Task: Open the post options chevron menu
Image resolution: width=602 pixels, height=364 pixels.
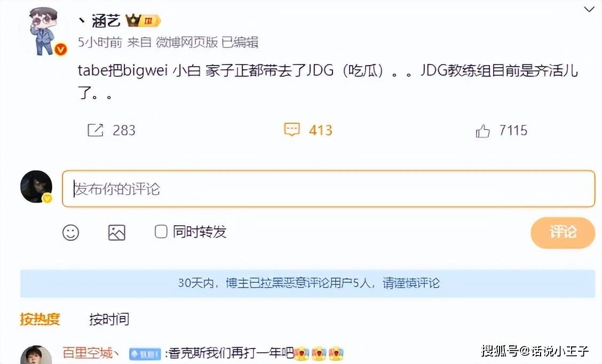Action: [589, 9]
